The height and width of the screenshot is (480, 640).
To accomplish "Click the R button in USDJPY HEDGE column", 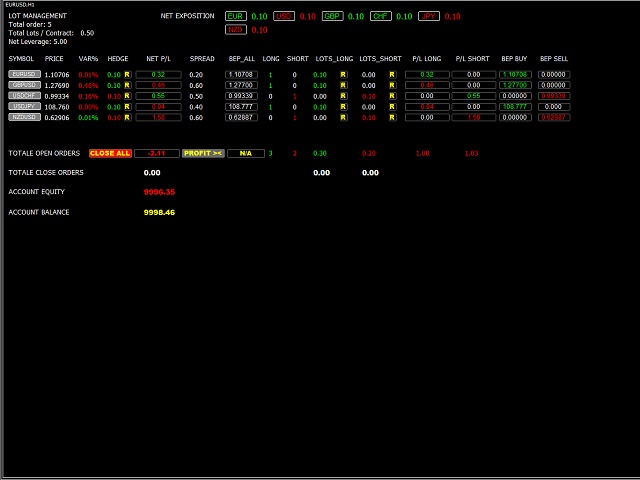I will tap(127, 107).
